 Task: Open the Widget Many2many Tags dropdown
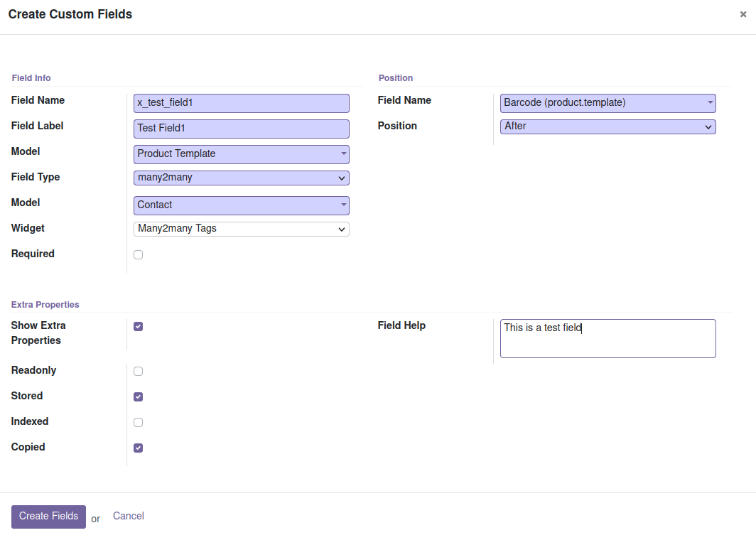point(242,229)
